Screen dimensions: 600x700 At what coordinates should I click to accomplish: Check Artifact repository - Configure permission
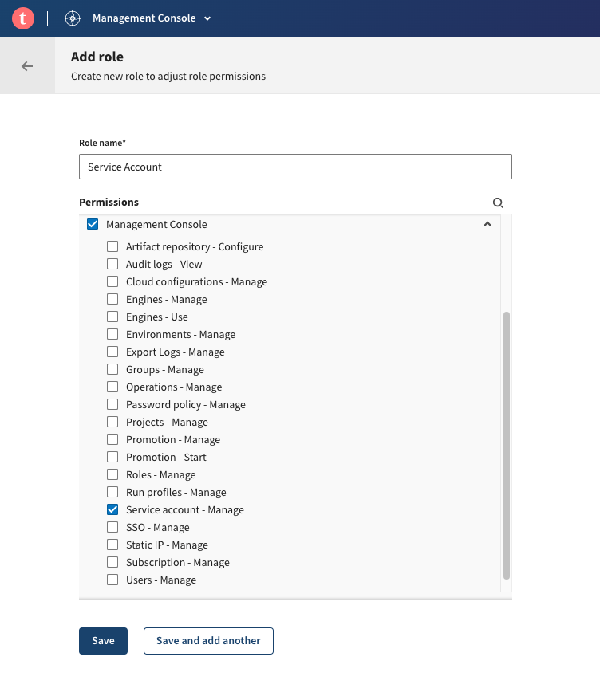pyautogui.click(x=112, y=247)
